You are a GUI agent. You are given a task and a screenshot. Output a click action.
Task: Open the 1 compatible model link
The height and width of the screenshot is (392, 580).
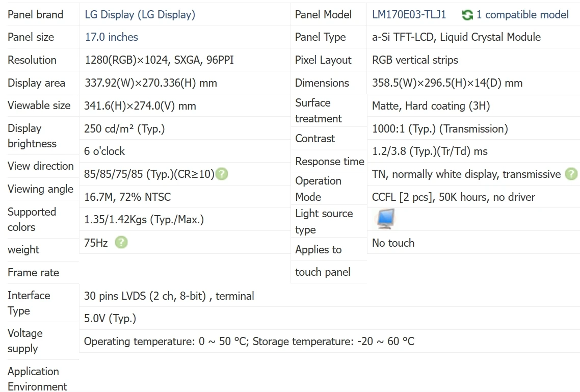coord(522,15)
